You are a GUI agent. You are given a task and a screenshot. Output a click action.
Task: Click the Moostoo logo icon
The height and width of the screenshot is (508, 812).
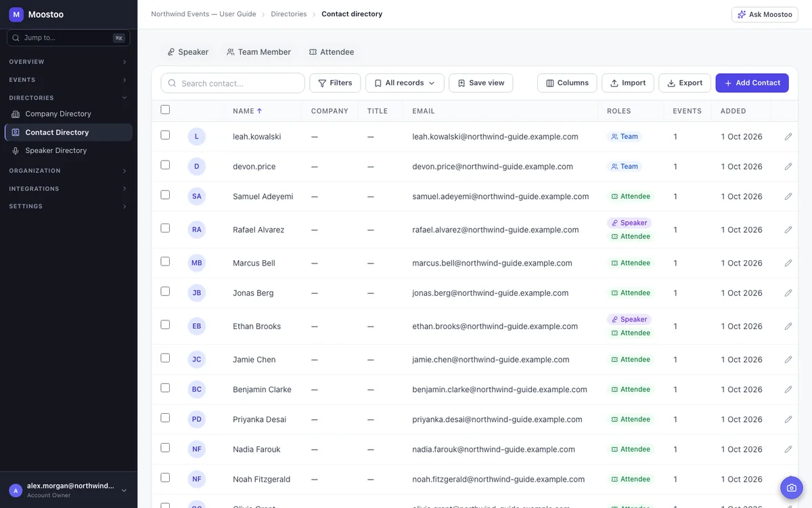16,14
